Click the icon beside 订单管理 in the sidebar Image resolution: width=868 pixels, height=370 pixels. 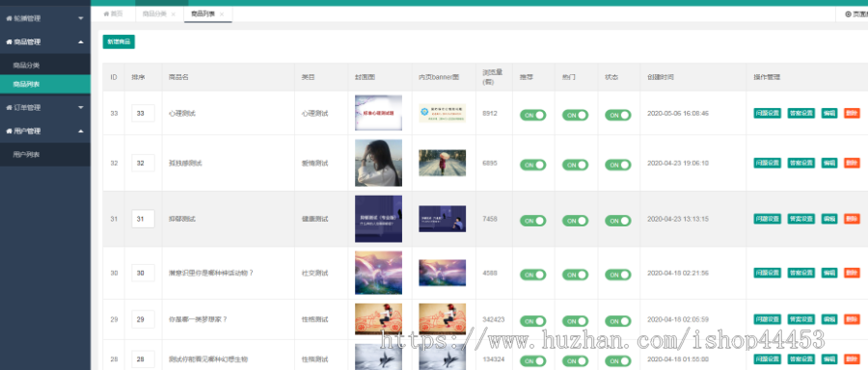[9, 107]
